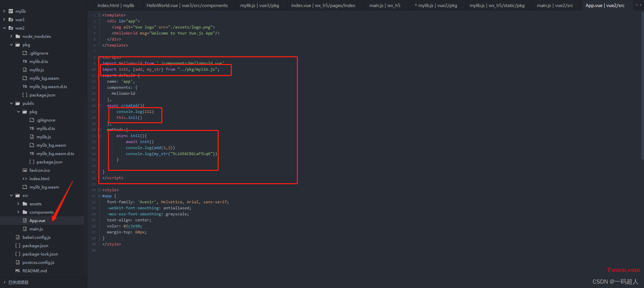Click the src folder icon
Viewport: 644px width, 288px height.
(x=18, y=195)
